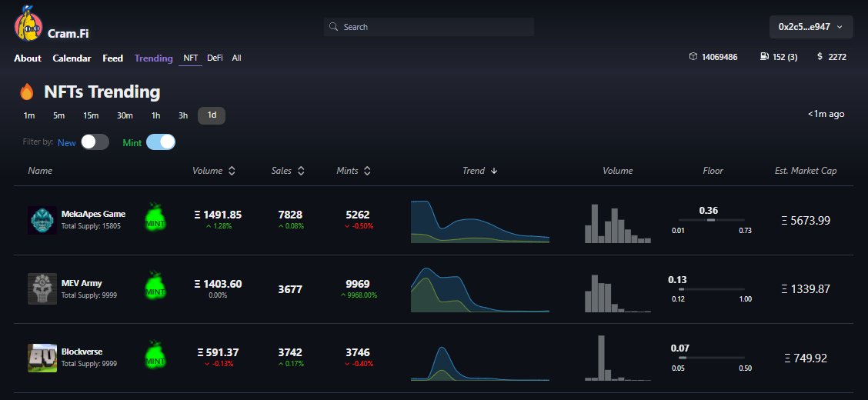Select the 1m timeframe
The height and width of the screenshot is (400, 868).
click(29, 115)
